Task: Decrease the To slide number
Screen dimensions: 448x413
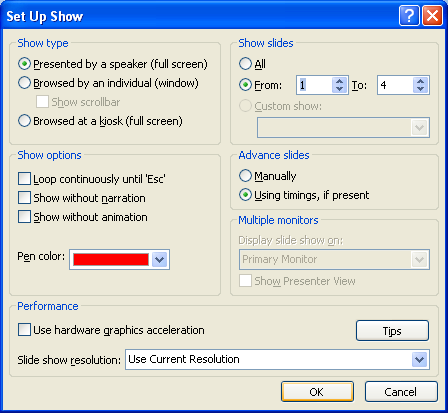Action: click(421, 89)
